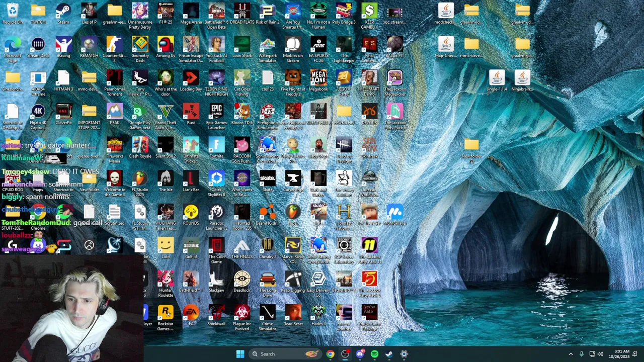Select the Waterpark Simulator icon
The width and height of the screenshot is (644, 362).
(267, 50)
